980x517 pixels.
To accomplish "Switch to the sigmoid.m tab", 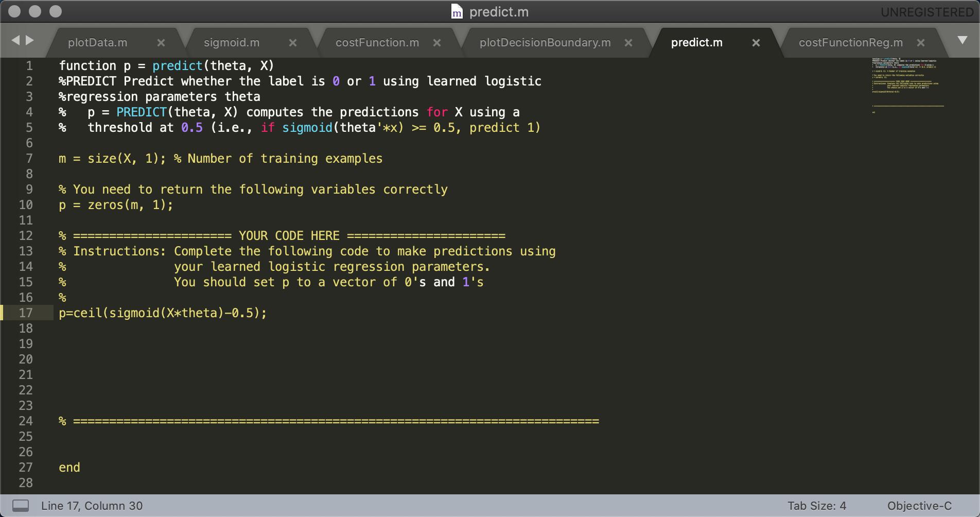I will coord(232,43).
